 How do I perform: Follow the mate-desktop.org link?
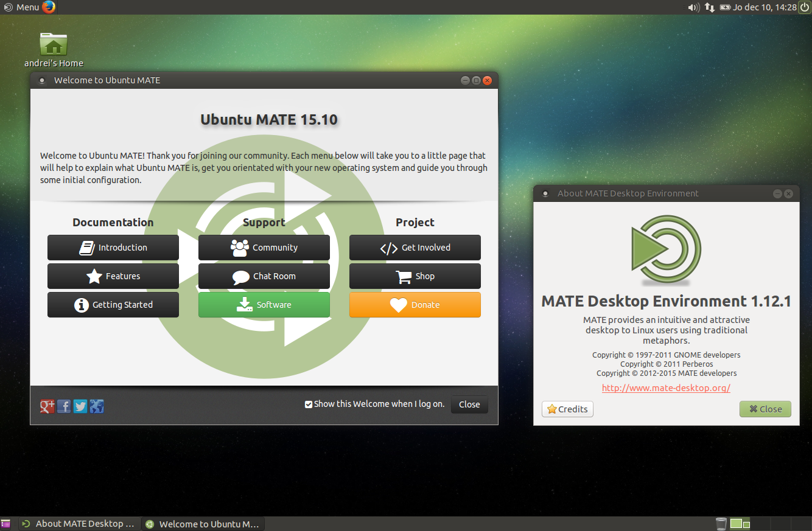666,388
